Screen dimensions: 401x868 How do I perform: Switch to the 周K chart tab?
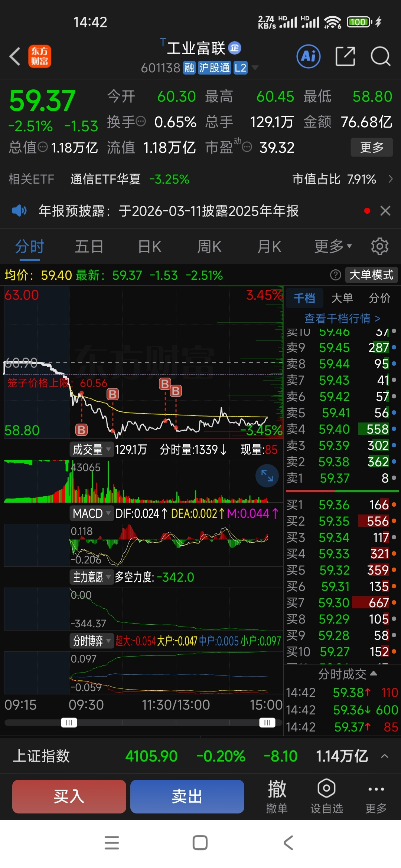[209, 246]
